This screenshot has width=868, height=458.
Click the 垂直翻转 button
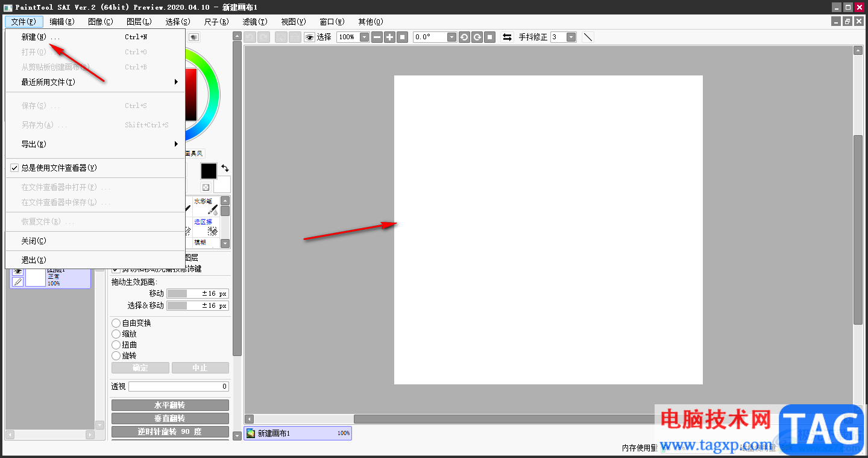click(x=170, y=418)
